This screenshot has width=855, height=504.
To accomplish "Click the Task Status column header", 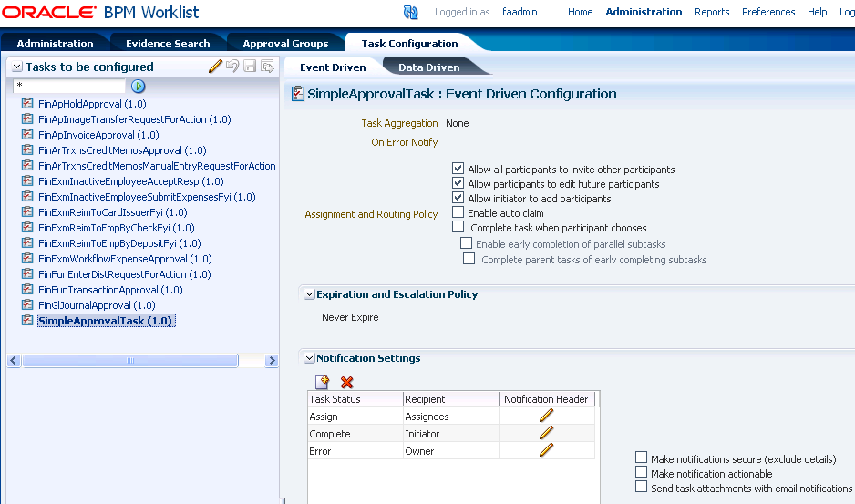I will pos(355,398).
